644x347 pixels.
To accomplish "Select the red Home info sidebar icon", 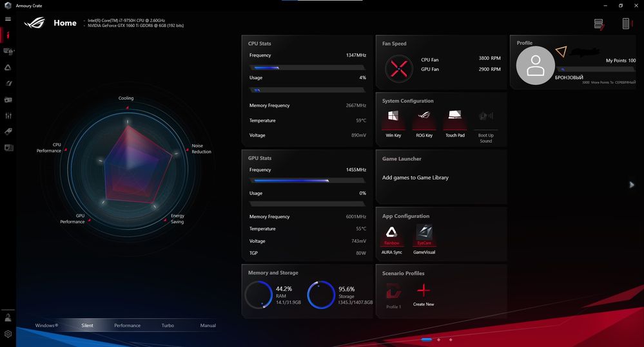I will pyautogui.click(x=8, y=35).
